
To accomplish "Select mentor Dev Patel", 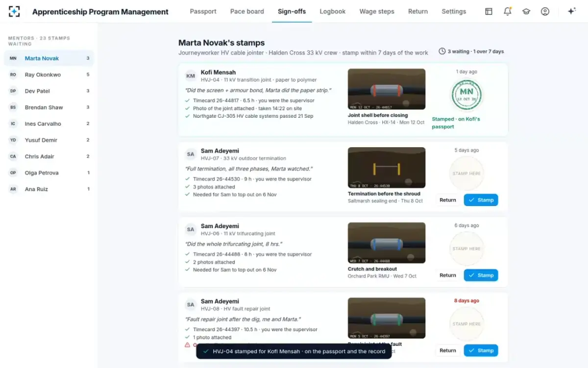I will point(49,91).
